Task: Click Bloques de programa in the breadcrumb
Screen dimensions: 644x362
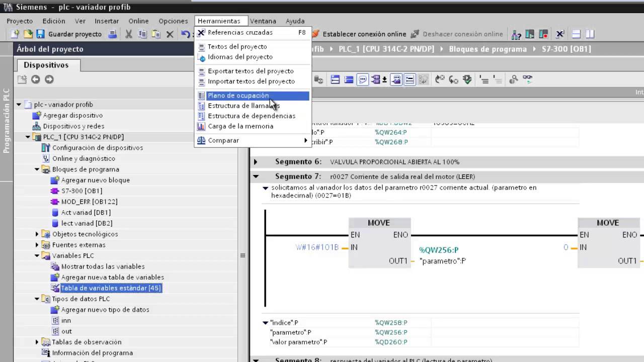Action: 488,49
